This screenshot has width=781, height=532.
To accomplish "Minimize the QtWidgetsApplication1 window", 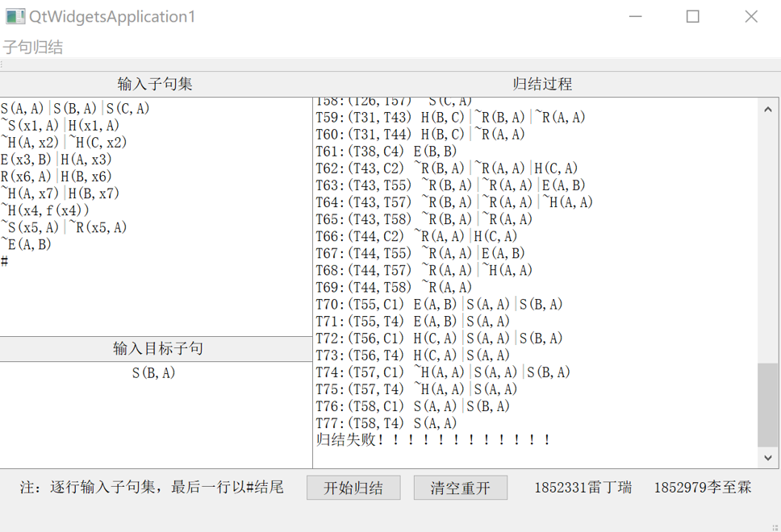I will click(x=635, y=16).
